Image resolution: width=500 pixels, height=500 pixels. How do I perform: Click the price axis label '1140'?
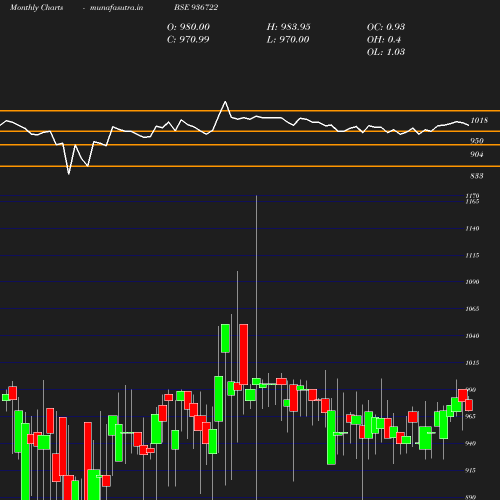pos(472,229)
